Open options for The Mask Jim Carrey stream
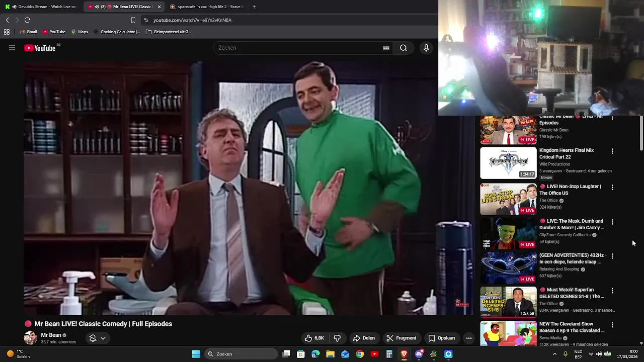Screen dimensions: 644x362 coord(612,222)
